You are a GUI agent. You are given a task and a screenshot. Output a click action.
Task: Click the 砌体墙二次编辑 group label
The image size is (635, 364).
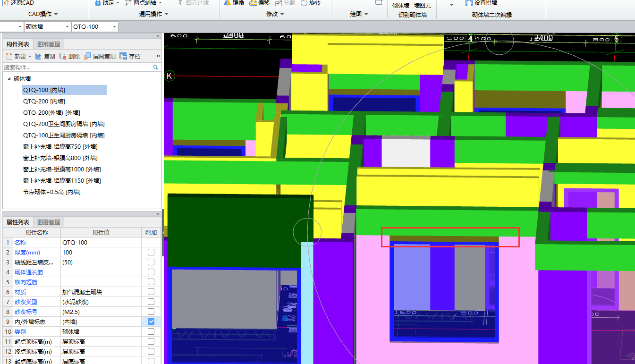pyautogui.click(x=492, y=15)
